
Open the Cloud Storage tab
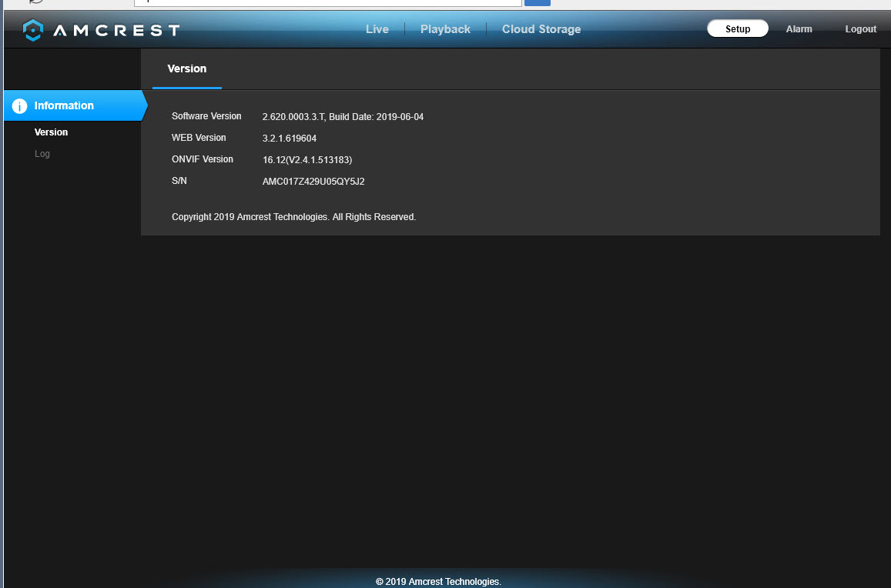click(x=541, y=29)
